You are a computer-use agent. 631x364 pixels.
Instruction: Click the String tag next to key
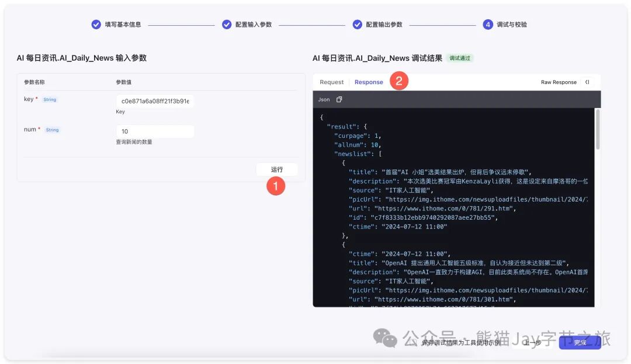pos(50,99)
